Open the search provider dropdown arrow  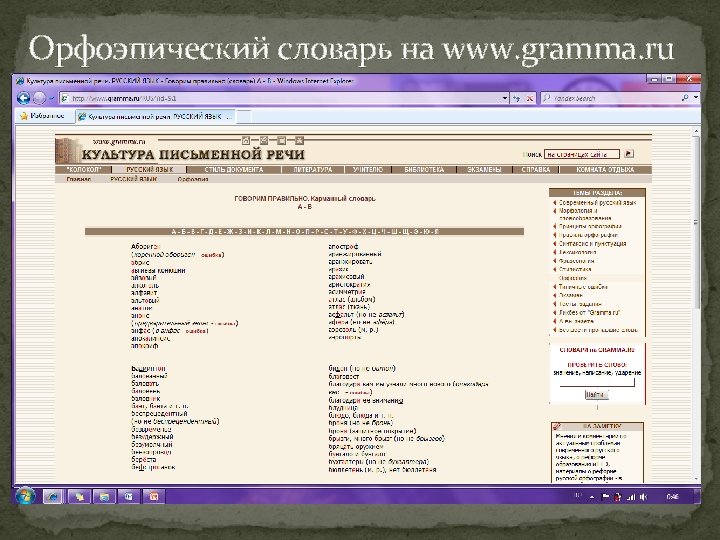coord(695,98)
